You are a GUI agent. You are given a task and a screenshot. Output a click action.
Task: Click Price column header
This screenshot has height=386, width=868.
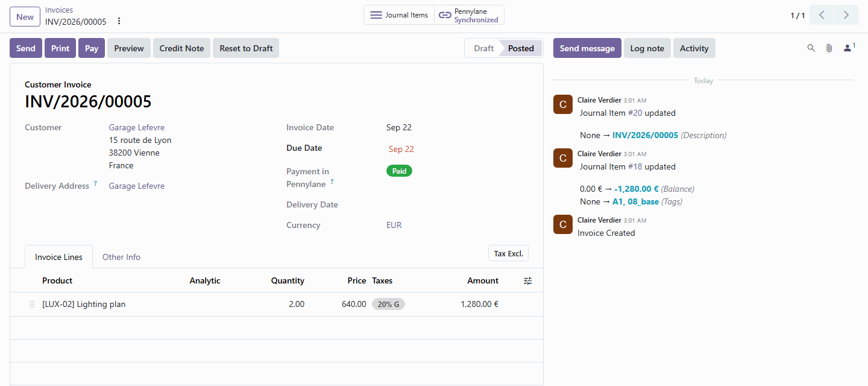pos(357,280)
